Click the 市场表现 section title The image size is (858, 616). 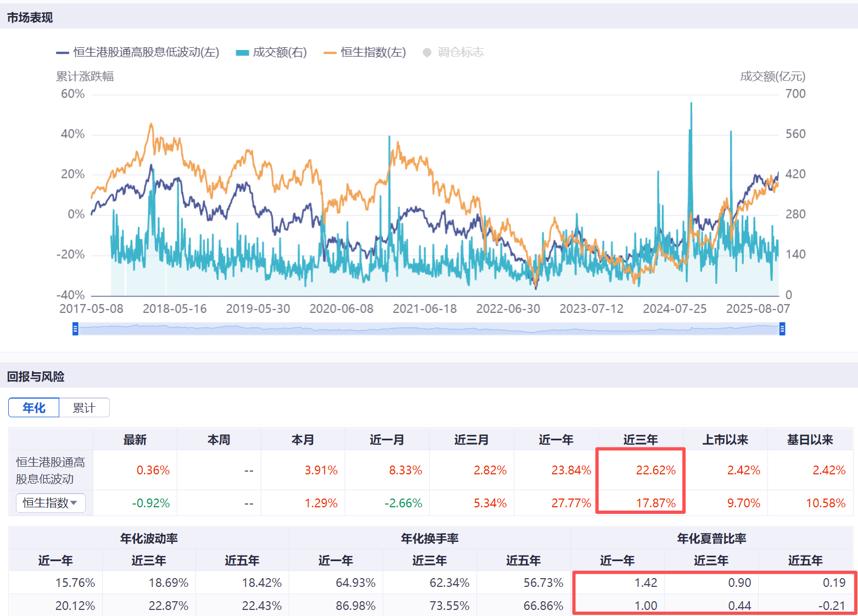pyautogui.click(x=30, y=18)
